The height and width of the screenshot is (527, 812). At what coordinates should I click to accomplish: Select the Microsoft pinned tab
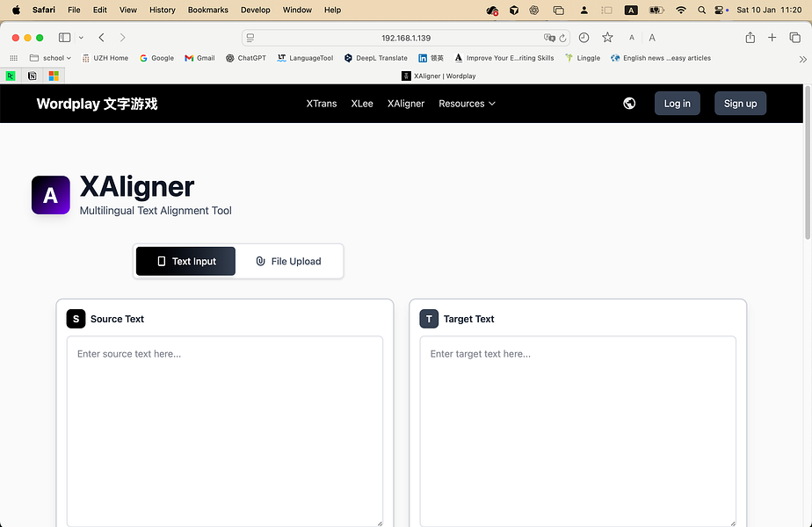pos(54,76)
